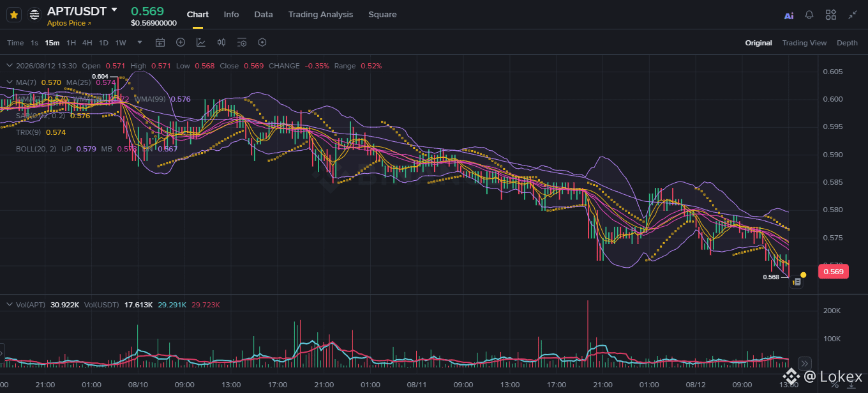This screenshot has width=868, height=393.
Task: Collapse the Vol(APT) legend chevron
Action: coord(10,305)
